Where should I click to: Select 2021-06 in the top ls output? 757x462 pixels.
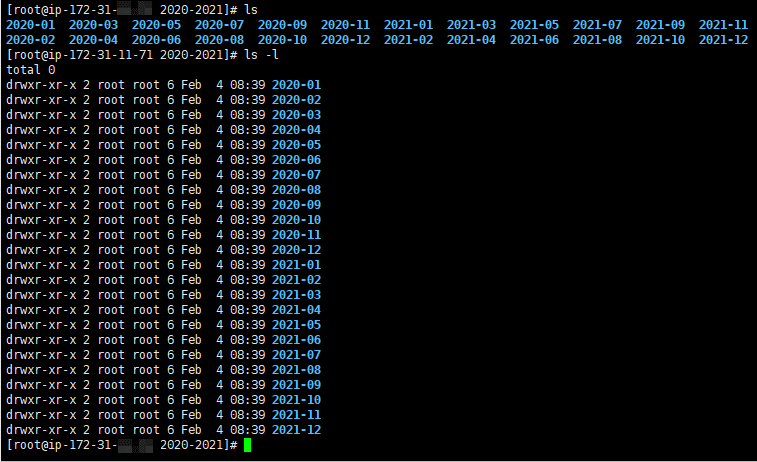534,40
